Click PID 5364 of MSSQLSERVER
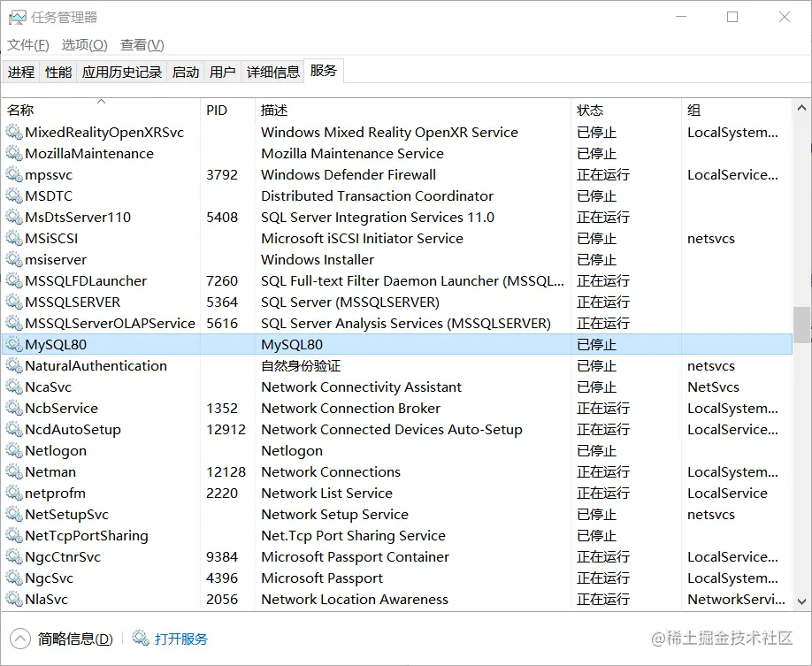The height and width of the screenshot is (666, 812). pyautogui.click(x=222, y=302)
